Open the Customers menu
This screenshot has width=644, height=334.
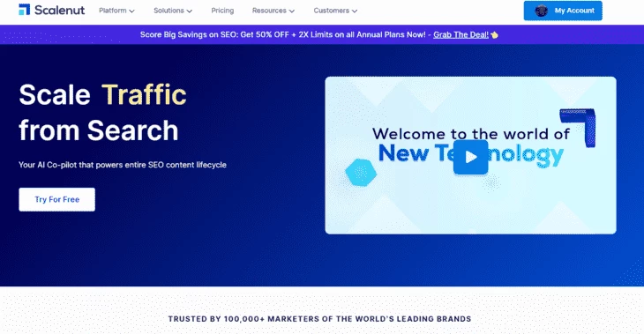(335, 11)
